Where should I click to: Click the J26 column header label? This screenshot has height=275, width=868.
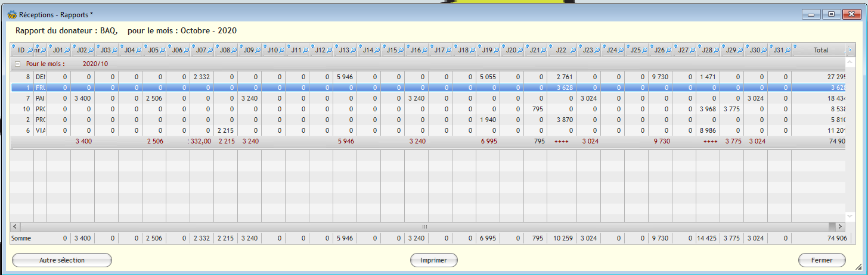click(x=659, y=51)
